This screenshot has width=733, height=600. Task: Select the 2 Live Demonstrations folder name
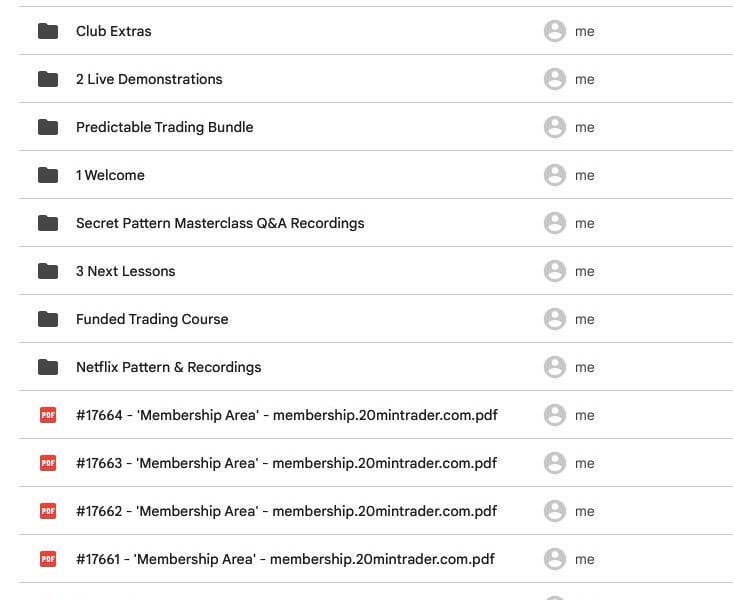tap(149, 79)
